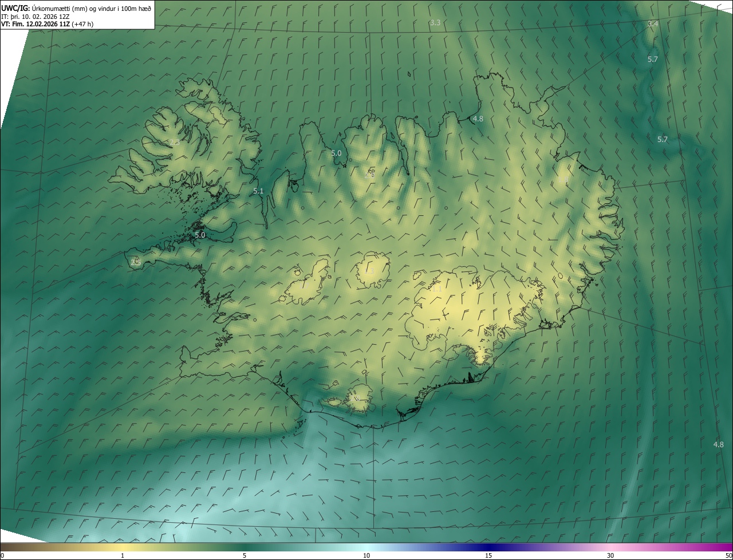
Task: Select the 2.3 value in the Westfjords
Action: click(x=175, y=142)
